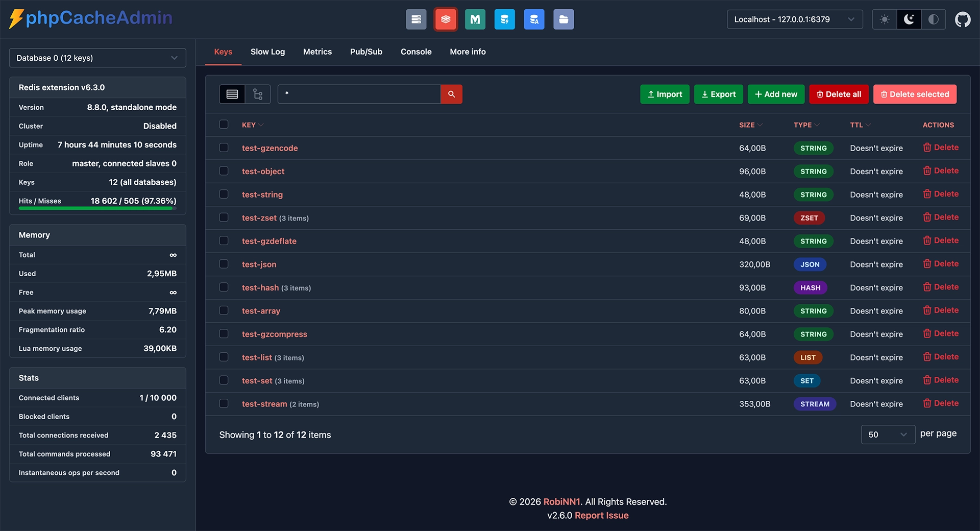Open the More info tab
The image size is (980, 531).
tap(468, 52)
